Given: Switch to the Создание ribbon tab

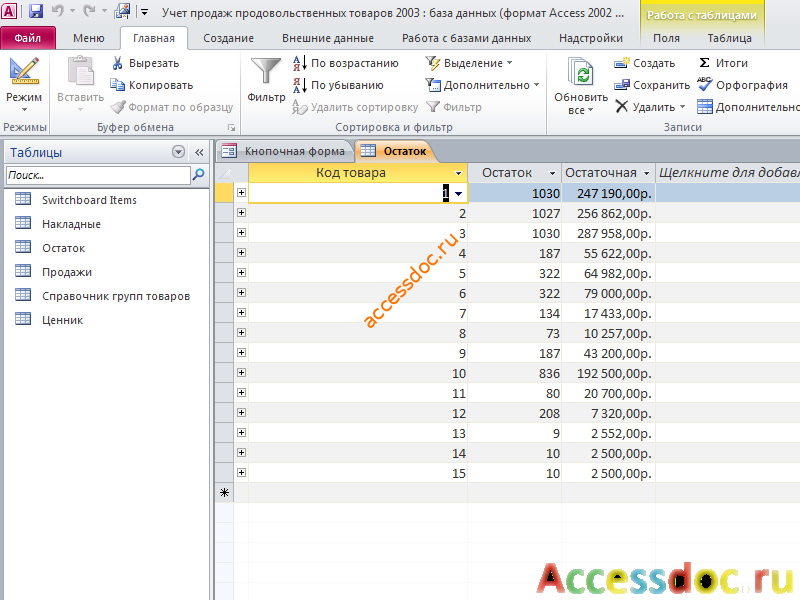Looking at the screenshot, I should pyautogui.click(x=228, y=38).
